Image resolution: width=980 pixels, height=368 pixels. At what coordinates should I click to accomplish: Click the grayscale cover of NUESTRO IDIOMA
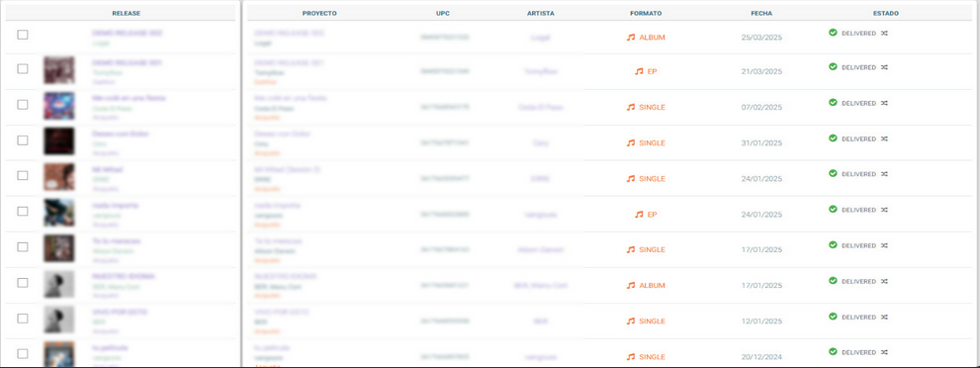tap(59, 284)
